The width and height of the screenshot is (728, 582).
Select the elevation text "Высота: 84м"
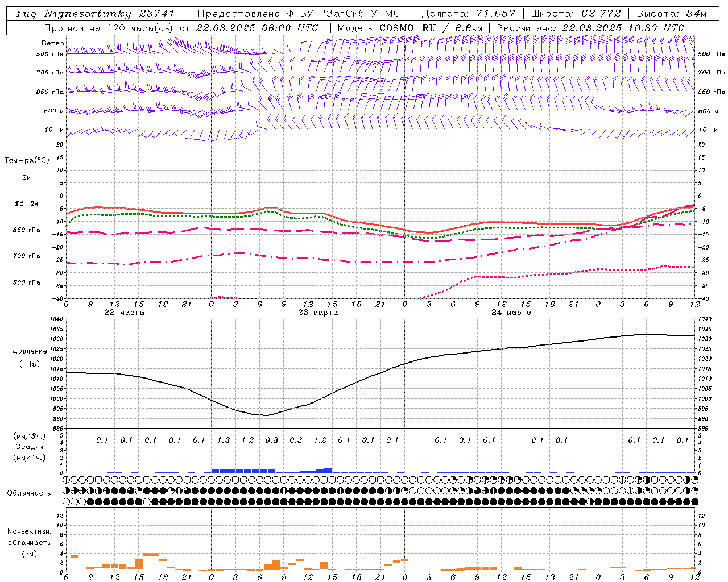(x=671, y=14)
